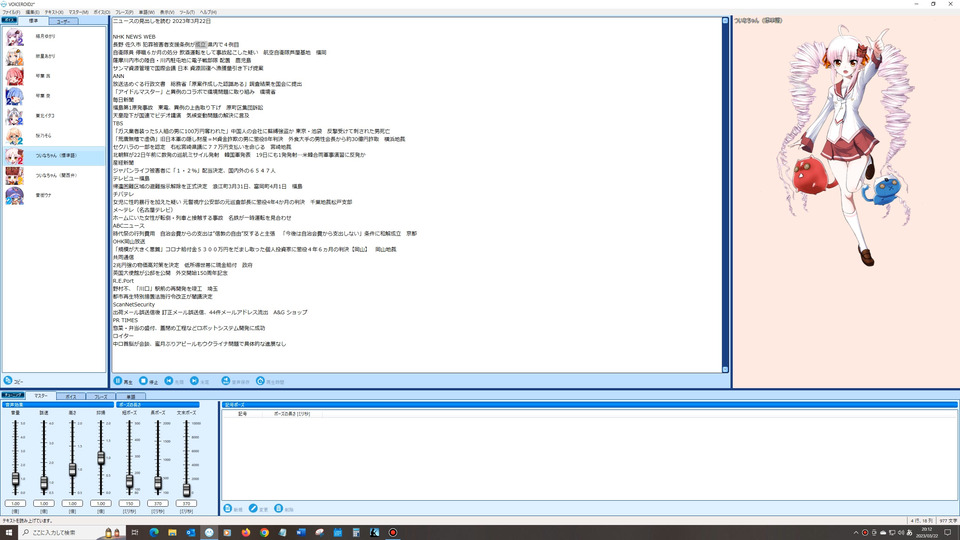Open the マスター(M) menu
The height and width of the screenshot is (540, 960).
point(78,12)
